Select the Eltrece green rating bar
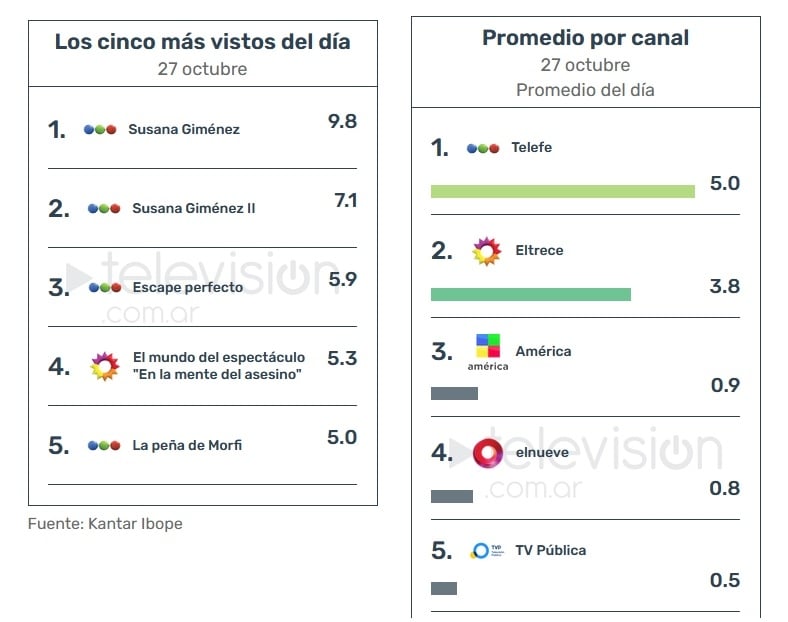 tap(531, 294)
